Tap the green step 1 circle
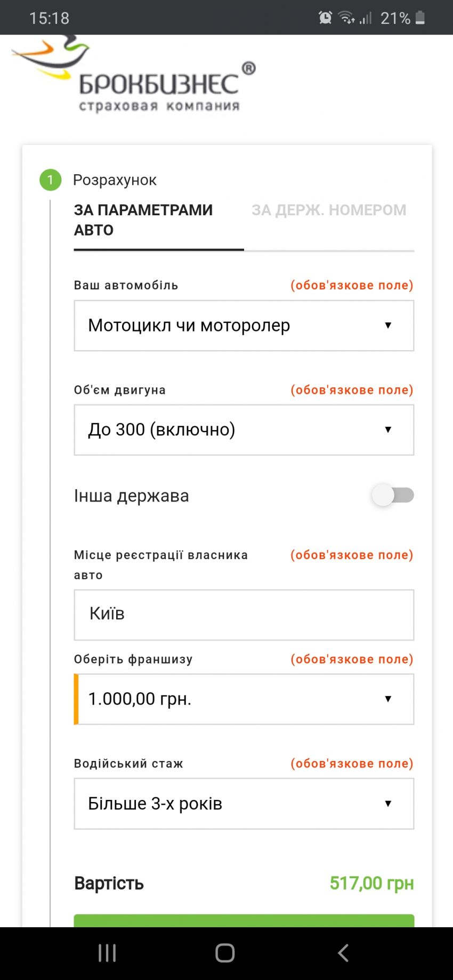This screenshot has width=453, height=980. [x=51, y=180]
